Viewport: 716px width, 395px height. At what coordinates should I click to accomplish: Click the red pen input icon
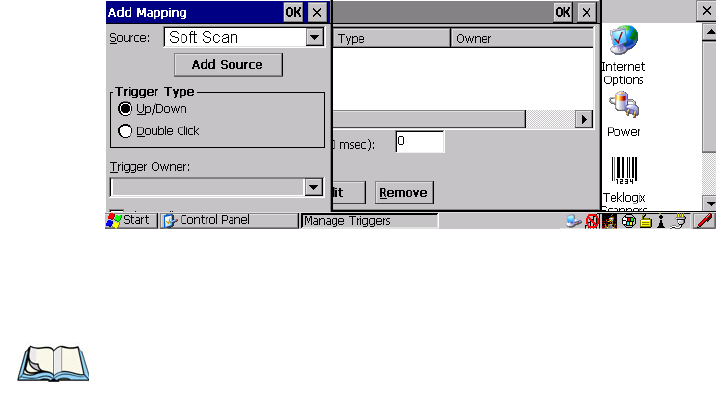click(705, 221)
